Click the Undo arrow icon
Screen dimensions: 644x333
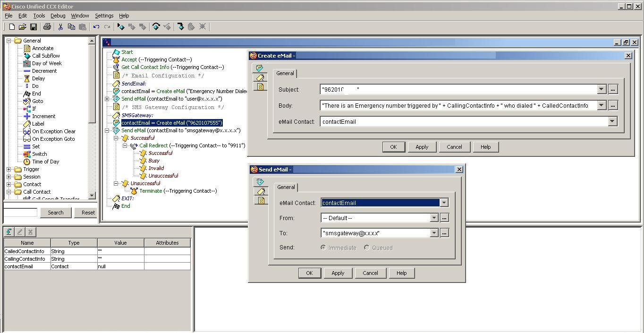point(96,27)
